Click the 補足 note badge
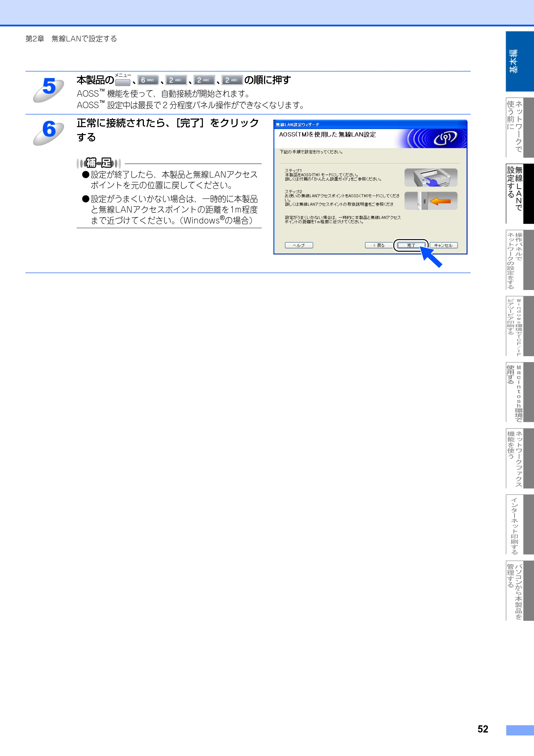 pyautogui.click(x=99, y=163)
